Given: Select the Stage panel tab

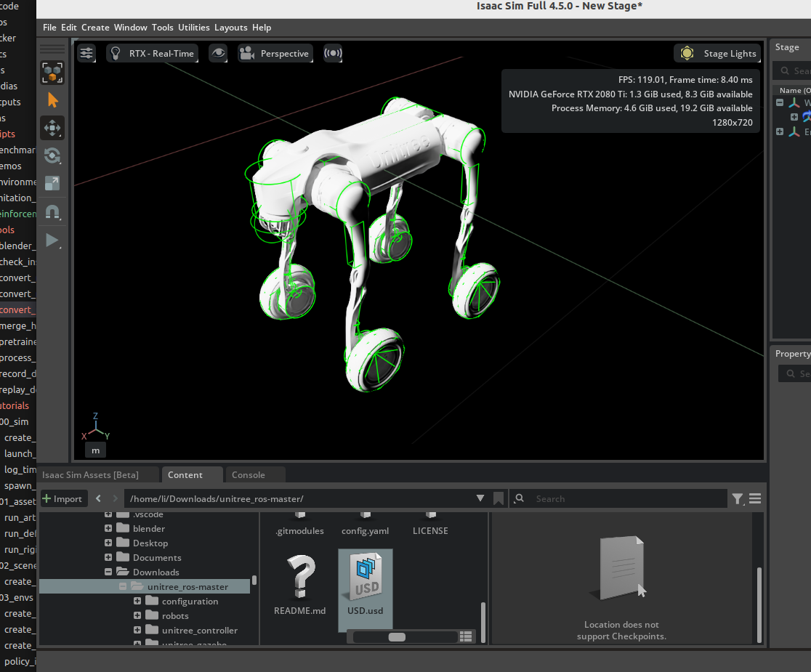Looking at the screenshot, I should [x=787, y=47].
